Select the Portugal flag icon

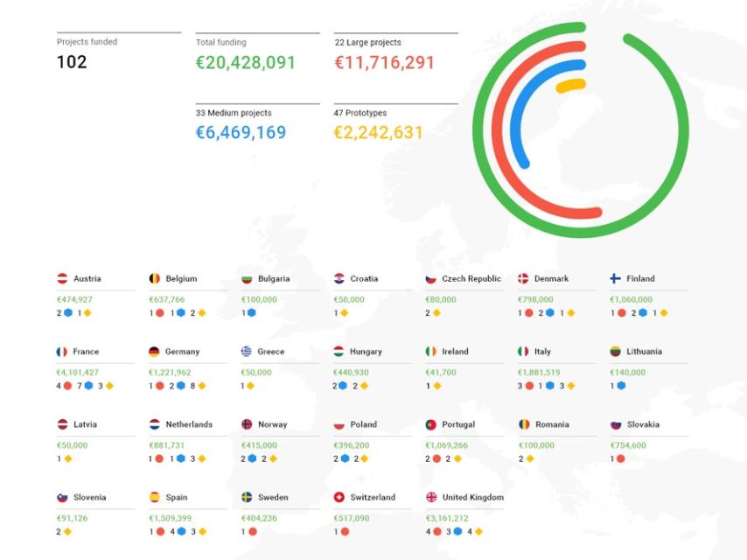(x=431, y=424)
